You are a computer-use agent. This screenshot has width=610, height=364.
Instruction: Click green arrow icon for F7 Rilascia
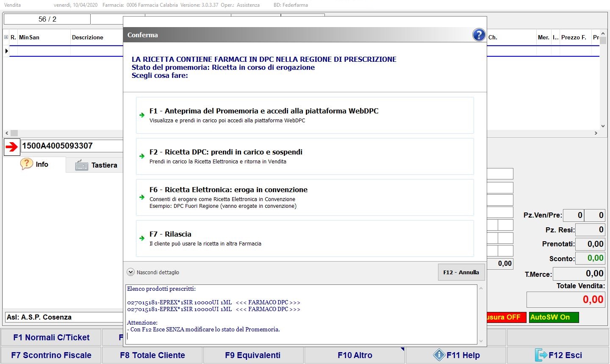(142, 238)
